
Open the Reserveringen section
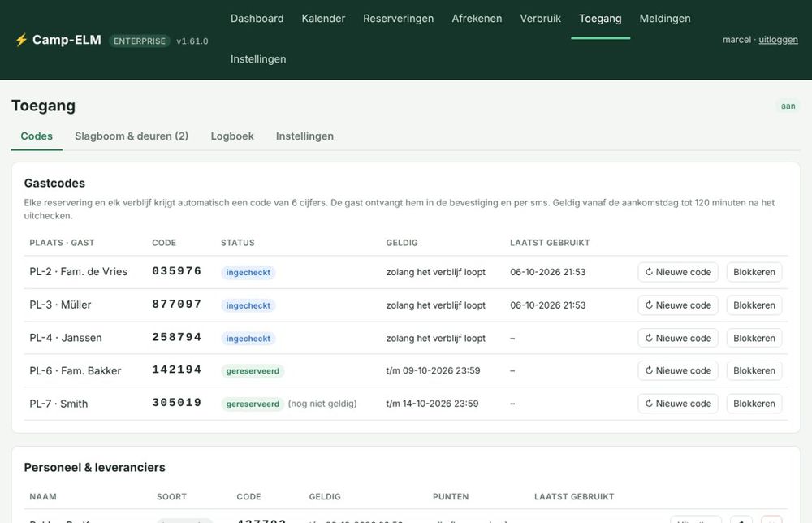398,19
